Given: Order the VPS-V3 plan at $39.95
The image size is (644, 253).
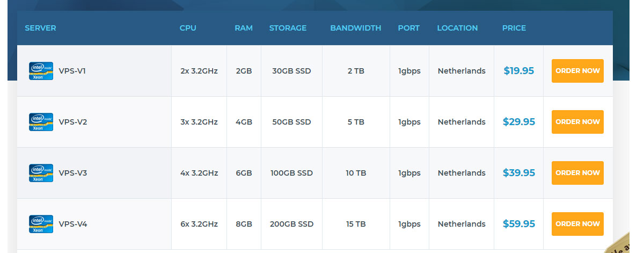Looking at the screenshot, I should coord(577,173).
